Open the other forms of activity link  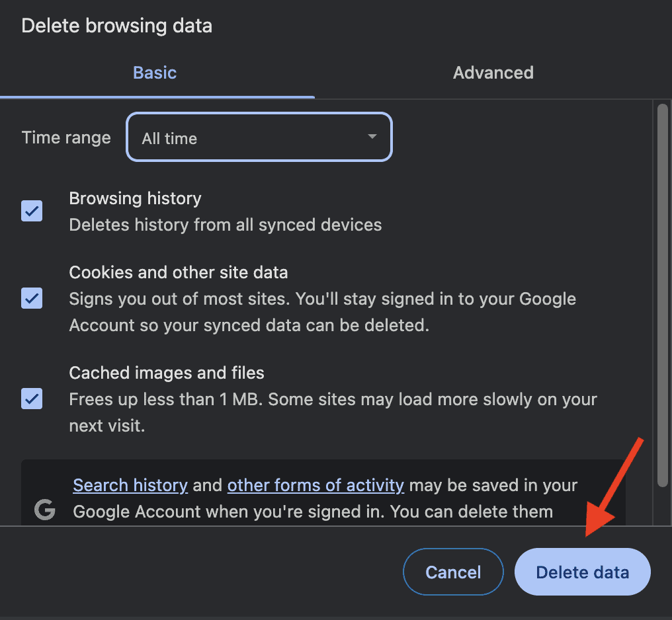pos(315,486)
